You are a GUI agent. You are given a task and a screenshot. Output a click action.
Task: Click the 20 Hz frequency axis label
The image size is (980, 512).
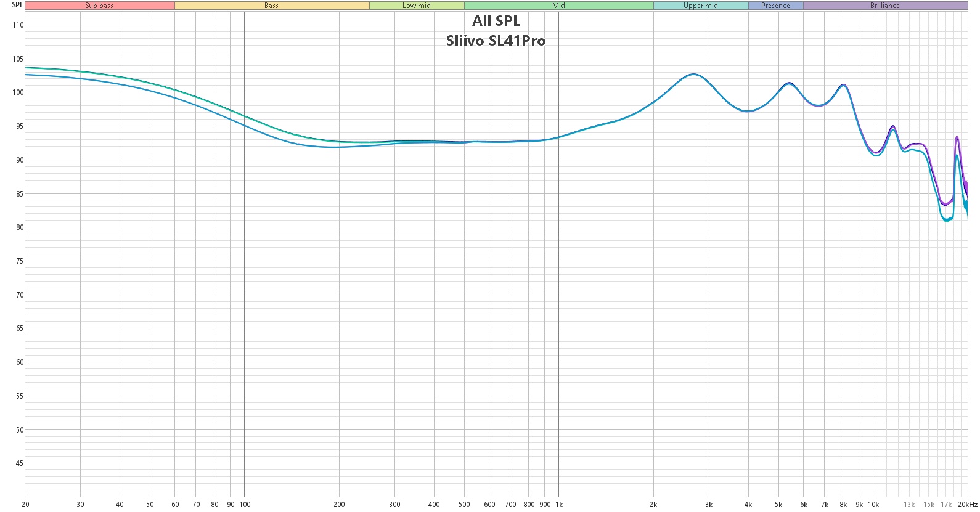[25, 505]
